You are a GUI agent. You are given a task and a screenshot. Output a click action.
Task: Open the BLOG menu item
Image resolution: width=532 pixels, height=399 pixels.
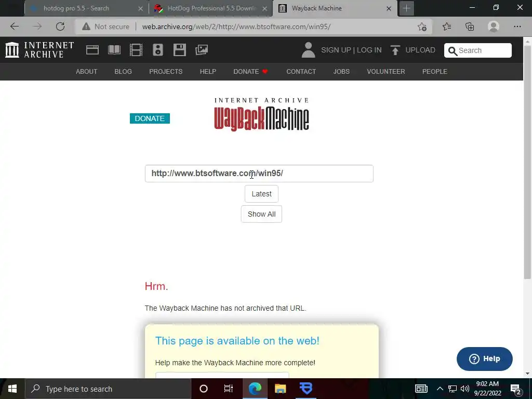click(123, 72)
